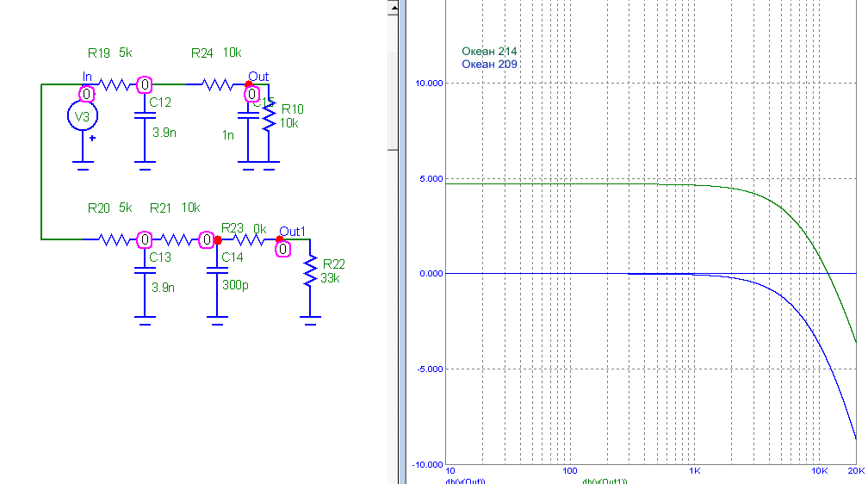868x484 pixels.
Task: Click the blue 'Океан 209' legend label
Action: (x=489, y=65)
